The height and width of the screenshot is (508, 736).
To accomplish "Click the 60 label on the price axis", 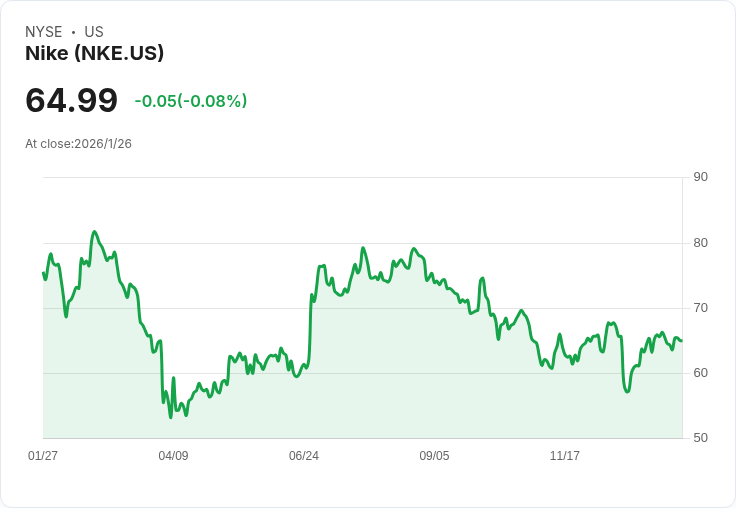I will (701, 373).
